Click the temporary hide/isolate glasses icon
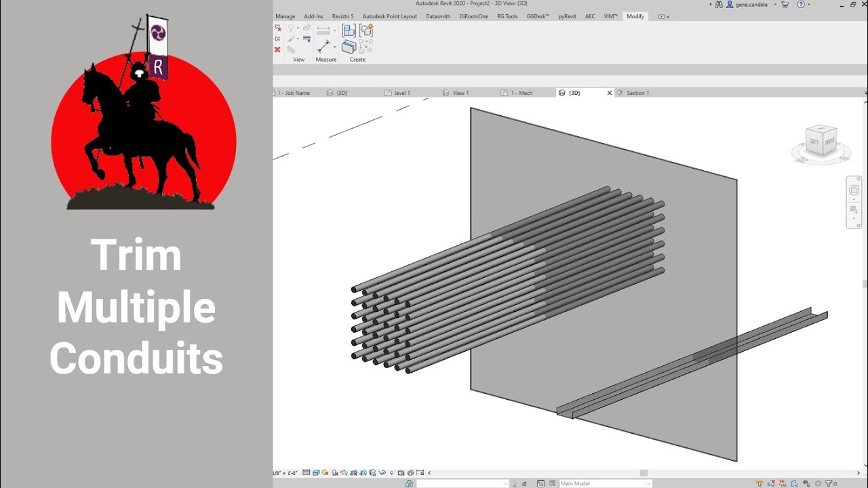 pos(382,472)
